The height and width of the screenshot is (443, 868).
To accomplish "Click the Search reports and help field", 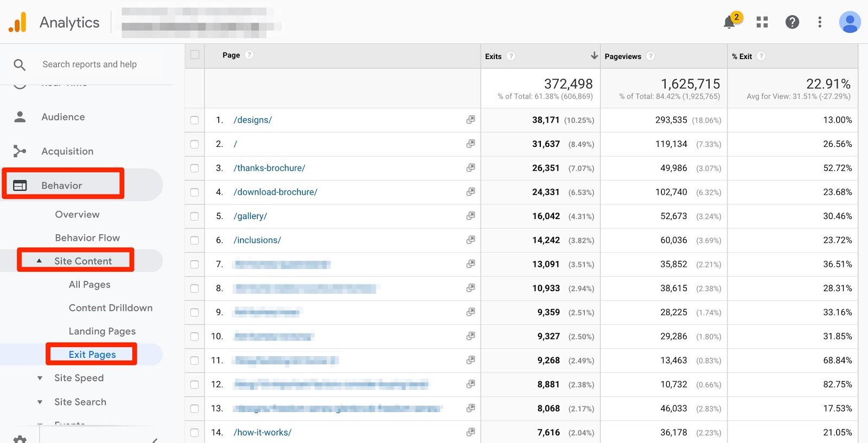I will (90, 65).
